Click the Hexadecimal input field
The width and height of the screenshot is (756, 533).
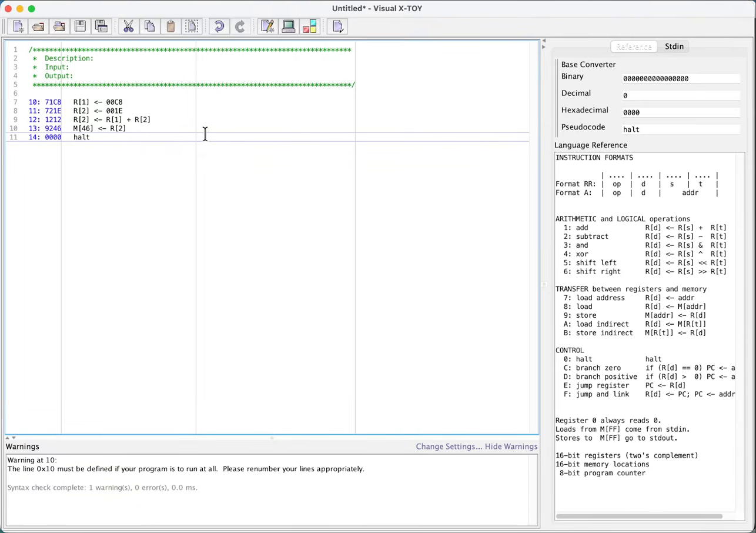point(681,112)
